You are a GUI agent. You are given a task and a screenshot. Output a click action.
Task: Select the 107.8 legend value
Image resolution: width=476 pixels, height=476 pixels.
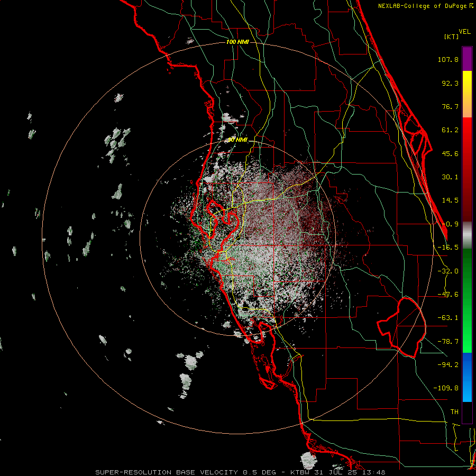click(x=448, y=59)
